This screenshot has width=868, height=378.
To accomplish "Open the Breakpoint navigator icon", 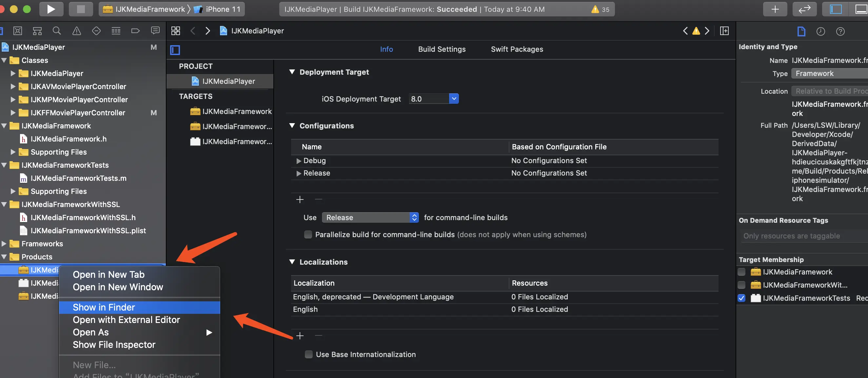I will click(135, 31).
